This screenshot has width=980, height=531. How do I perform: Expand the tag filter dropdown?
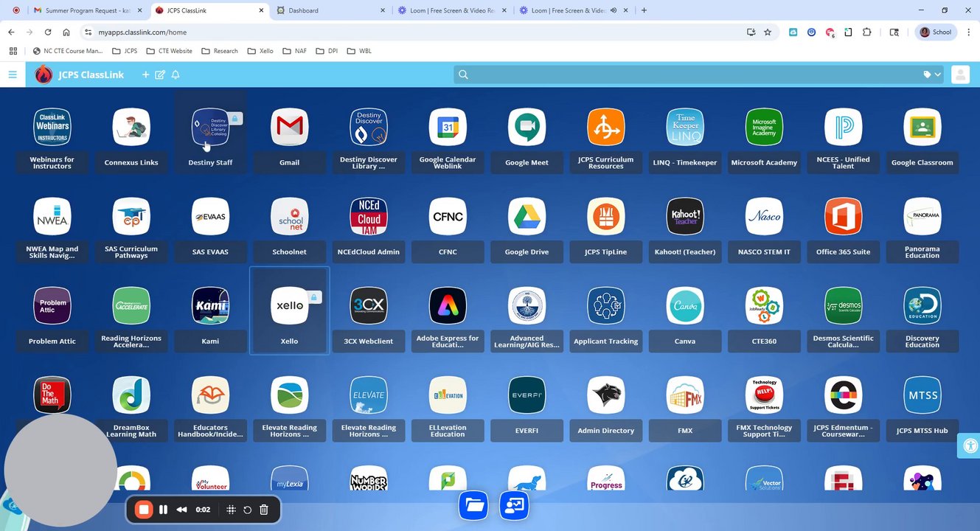coord(932,74)
